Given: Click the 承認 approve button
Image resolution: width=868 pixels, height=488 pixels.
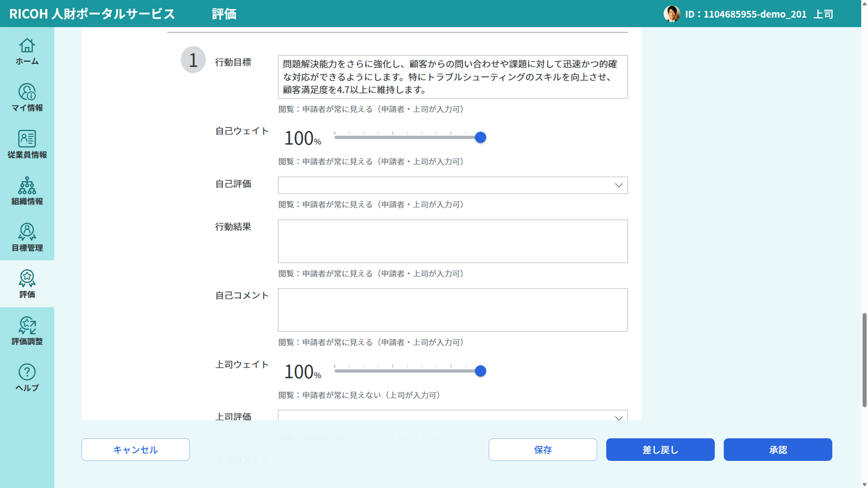Looking at the screenshot, I should pos(777,450).
